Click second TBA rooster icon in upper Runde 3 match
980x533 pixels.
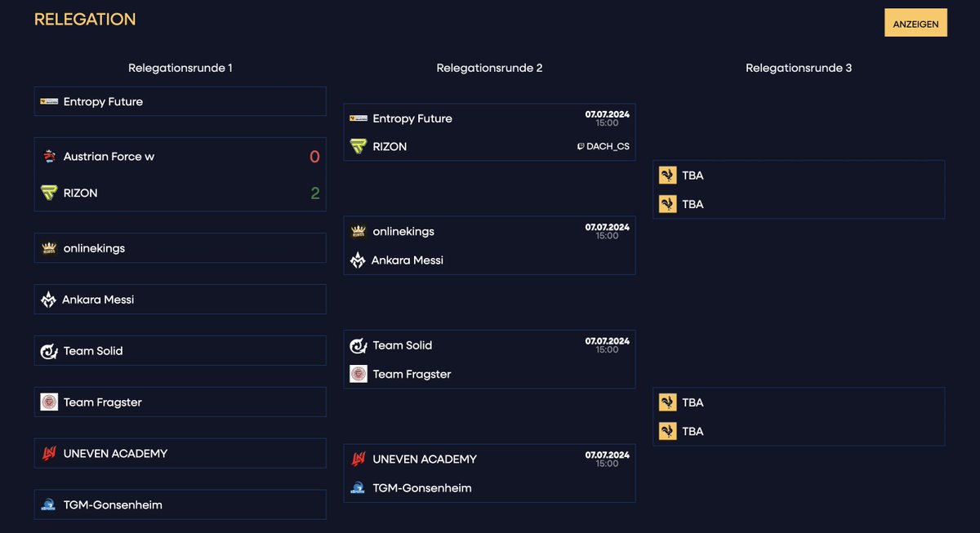pyautogui.click(x=668, y=204)
